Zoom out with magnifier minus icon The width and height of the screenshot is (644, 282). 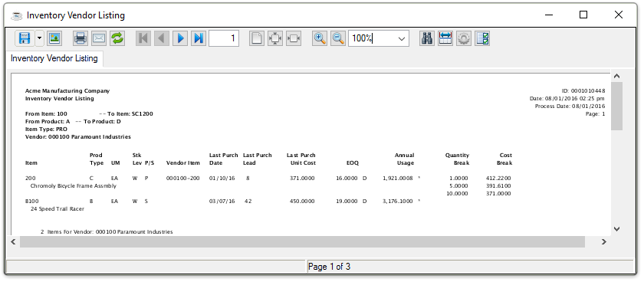point(338,38)
